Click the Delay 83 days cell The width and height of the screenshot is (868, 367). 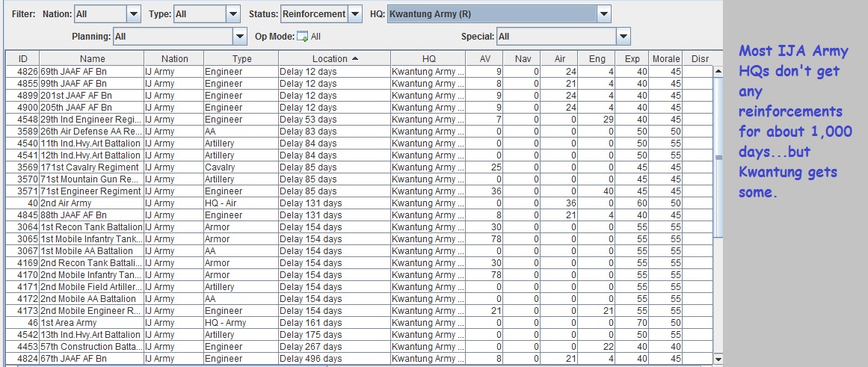334,132
